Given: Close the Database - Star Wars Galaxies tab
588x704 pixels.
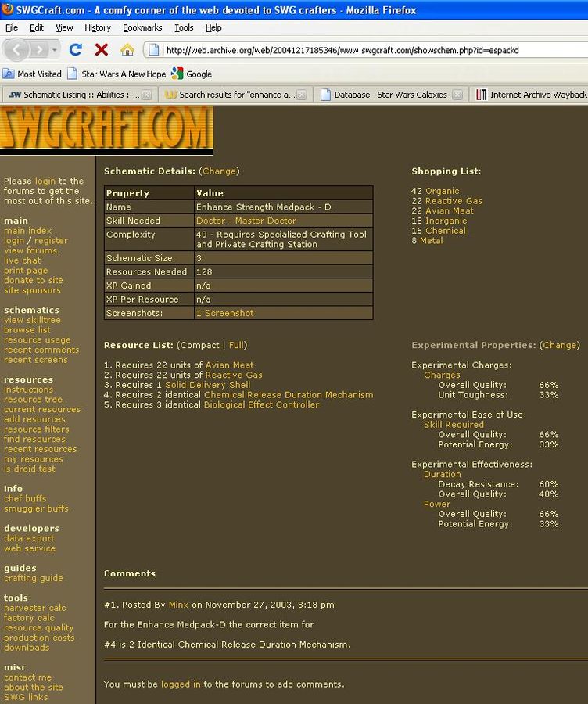Looking at the screenshot, I should point(457,95).
